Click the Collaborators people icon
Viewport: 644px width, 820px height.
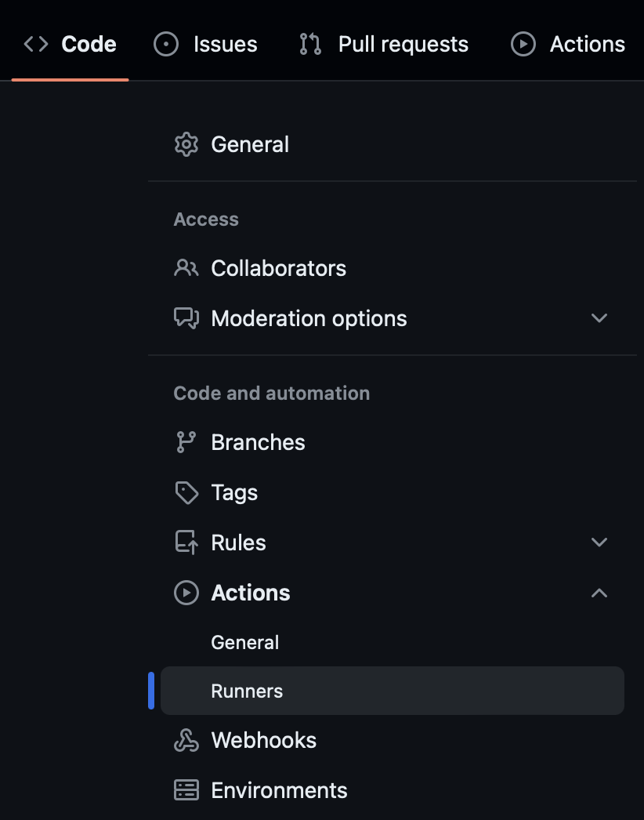click(186, 268)
